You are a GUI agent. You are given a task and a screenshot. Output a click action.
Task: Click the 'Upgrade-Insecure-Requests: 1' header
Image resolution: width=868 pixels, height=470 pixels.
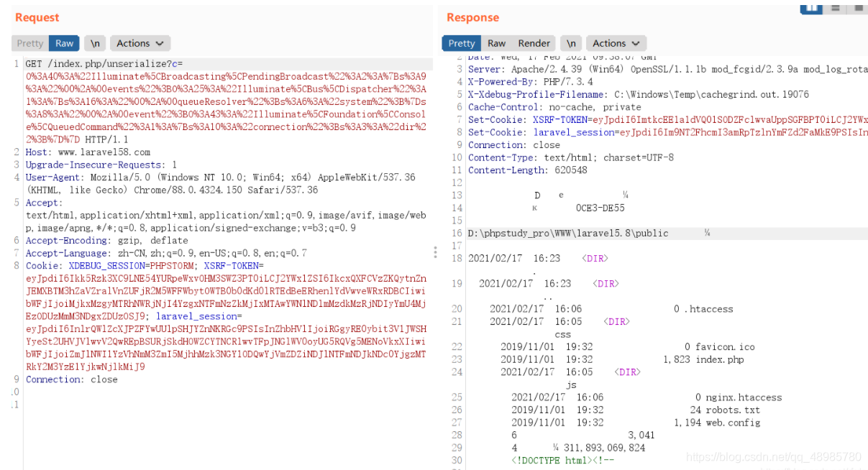coord(101,165)
